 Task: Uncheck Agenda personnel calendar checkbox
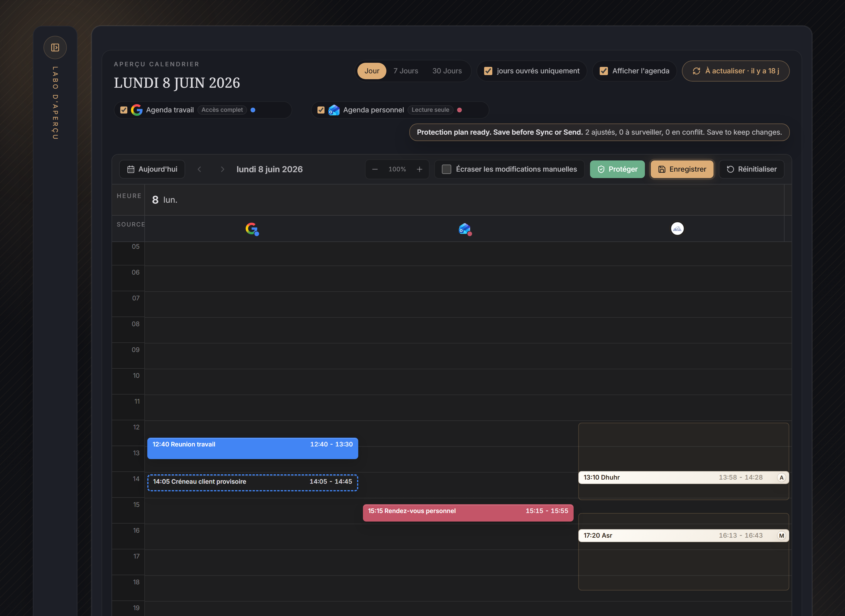click(321, 110)
